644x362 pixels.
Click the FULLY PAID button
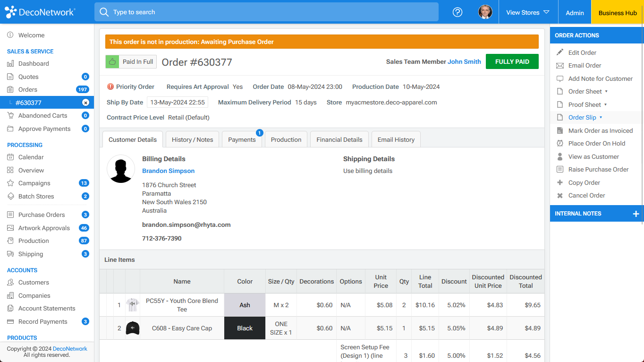click(x=512, y=61)
